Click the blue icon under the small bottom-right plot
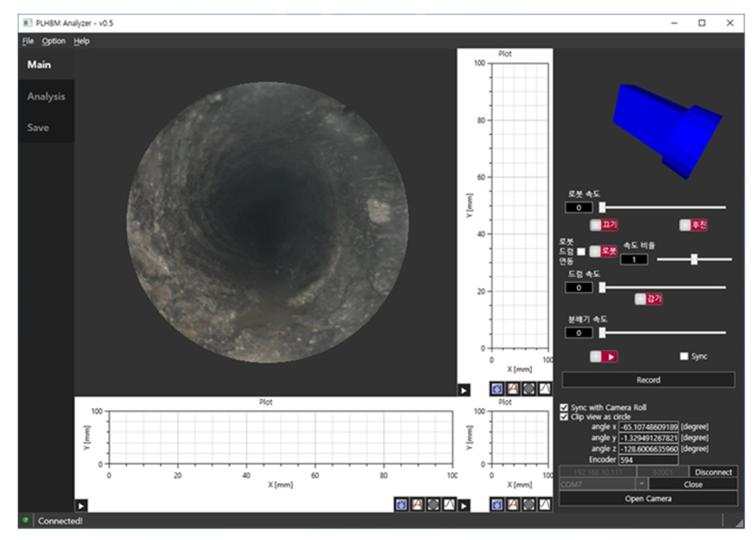The height and width of the screenshot is (540, 756). pyautogui.click(x=497, y=504)
